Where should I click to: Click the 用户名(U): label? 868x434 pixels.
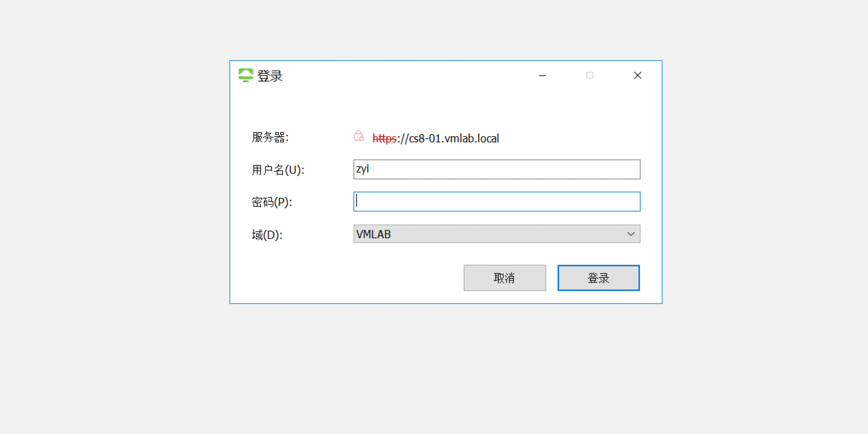coord(278,170)
